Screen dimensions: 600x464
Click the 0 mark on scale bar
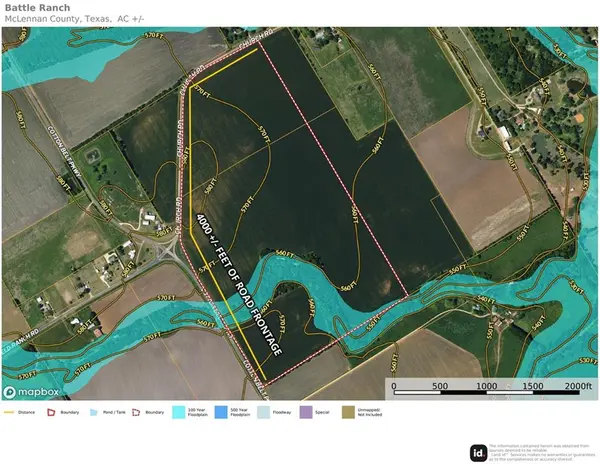pyautogui.click(x=394, y=386)
